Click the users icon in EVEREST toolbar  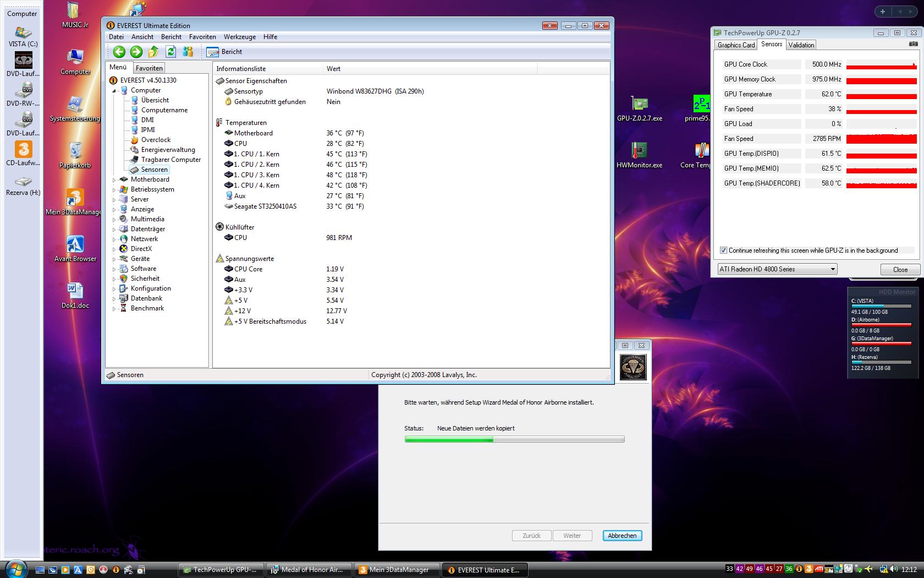point(188,52)
